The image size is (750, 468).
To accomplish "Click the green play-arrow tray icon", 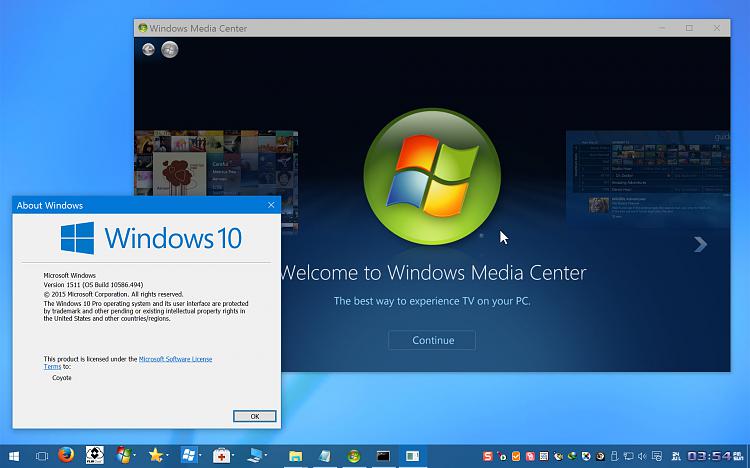I will [502, 457].
